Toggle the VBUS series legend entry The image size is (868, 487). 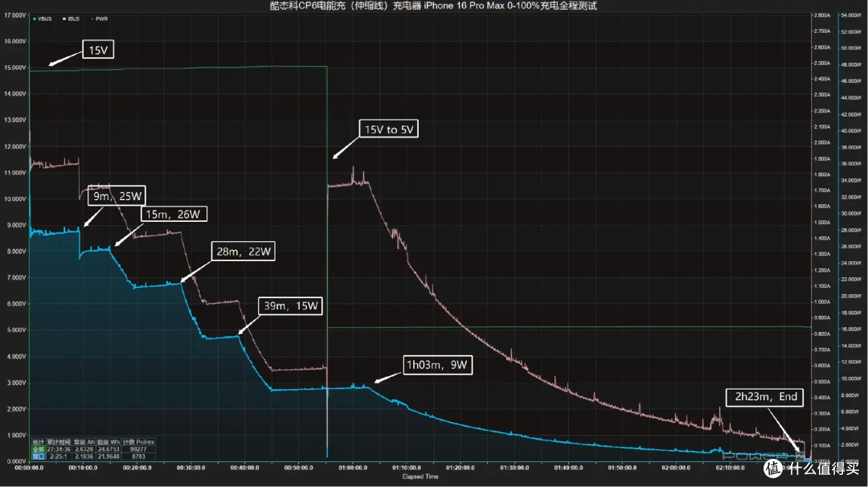click(43, 18)
